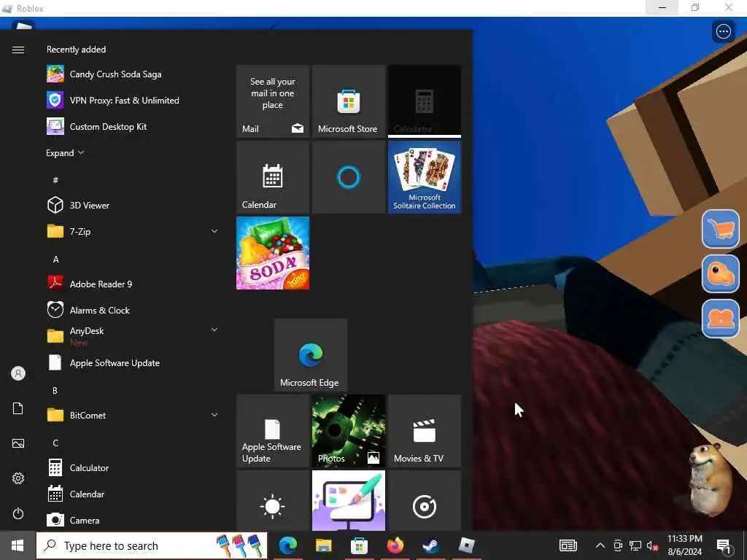747x560 pixels.
Task: Click the letter C section header
Action: pyautogui.click(x=55, y=443)
